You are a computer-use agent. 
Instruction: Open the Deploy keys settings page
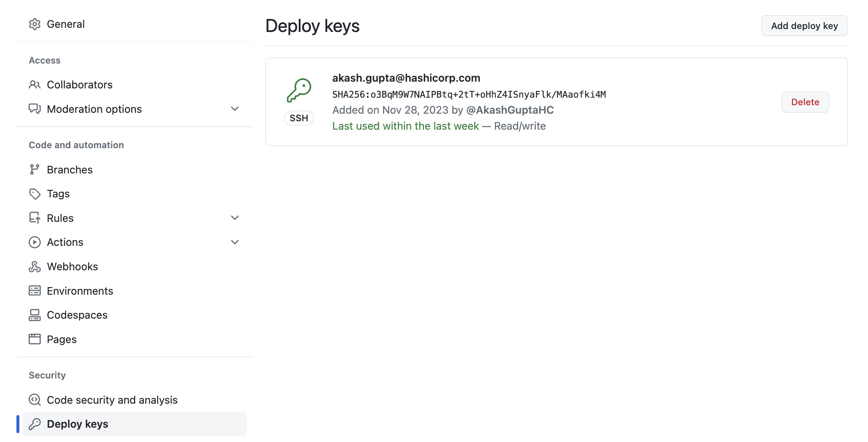(78, 424)
